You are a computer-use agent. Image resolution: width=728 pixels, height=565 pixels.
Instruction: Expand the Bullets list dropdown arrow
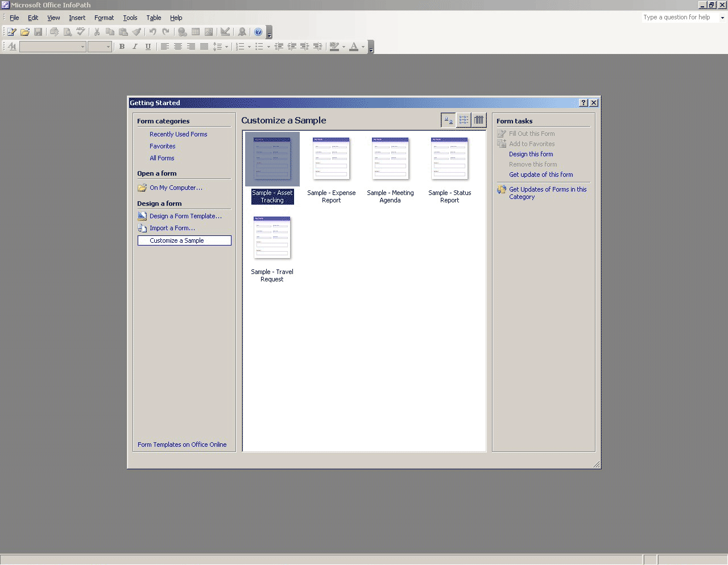(x=268, y=47)
